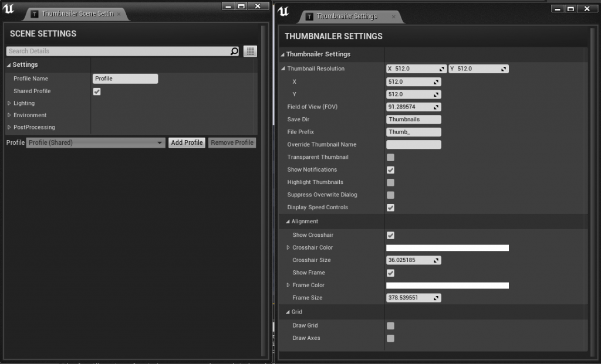601x364 pixels.
Task: Click the search magnifier icon in Scene Settings
Action: [235, 52]
